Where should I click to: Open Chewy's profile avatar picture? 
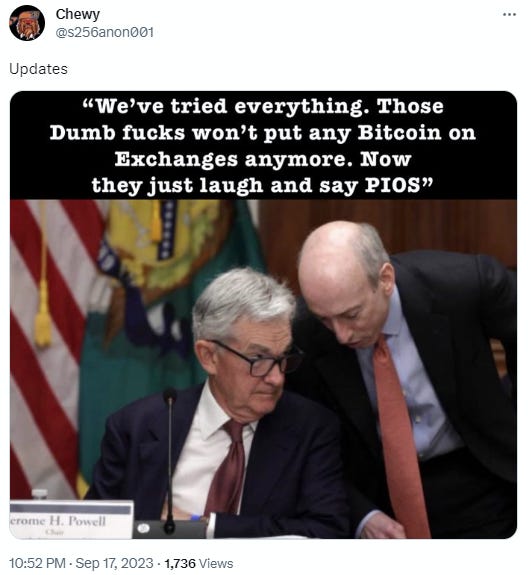[27, 23]
